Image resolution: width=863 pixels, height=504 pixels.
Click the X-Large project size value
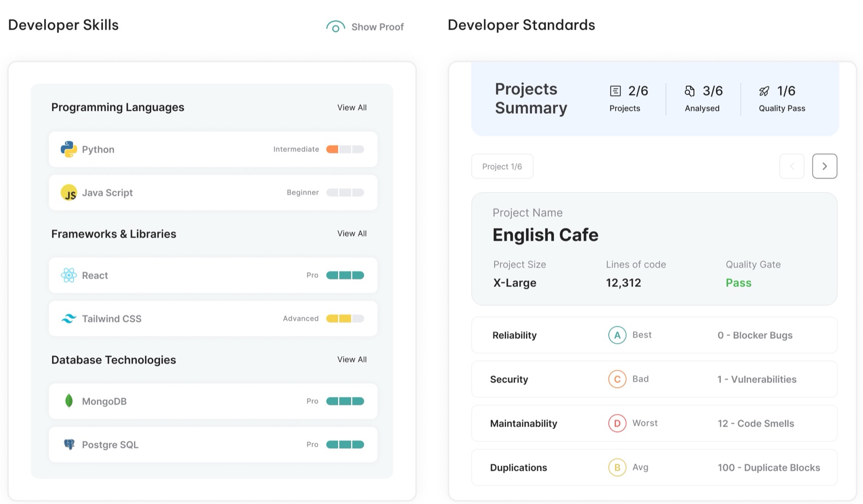pos(515,283)
